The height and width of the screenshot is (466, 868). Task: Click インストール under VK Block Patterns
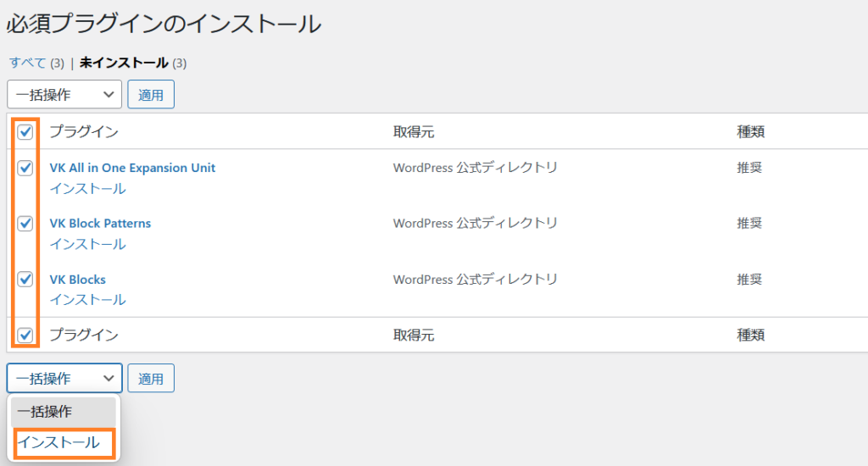87,244
